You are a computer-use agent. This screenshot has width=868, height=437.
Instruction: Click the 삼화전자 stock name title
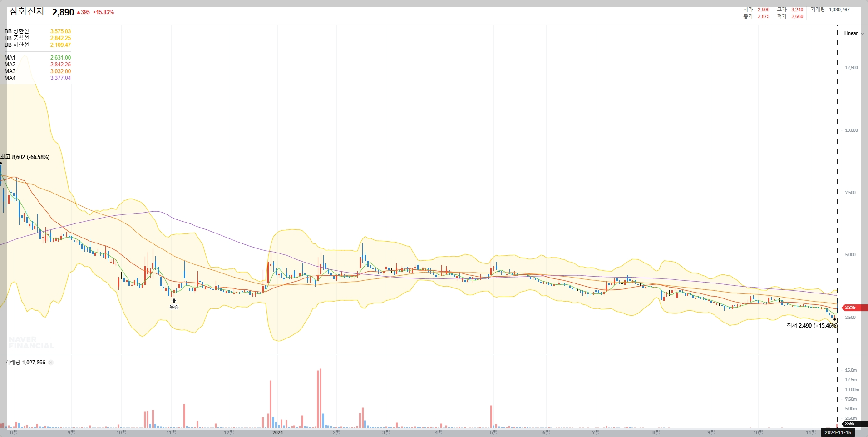tap(27, 12)
